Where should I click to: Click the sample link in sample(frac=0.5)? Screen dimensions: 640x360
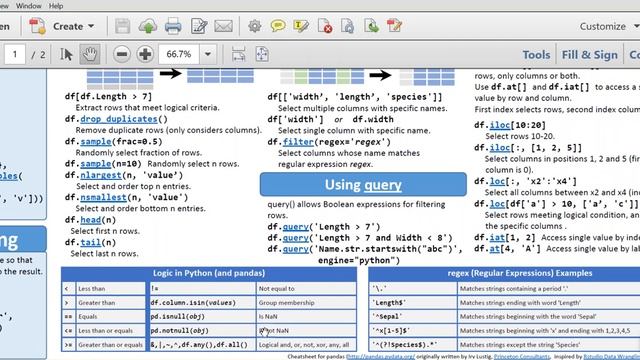coord(96,142)
